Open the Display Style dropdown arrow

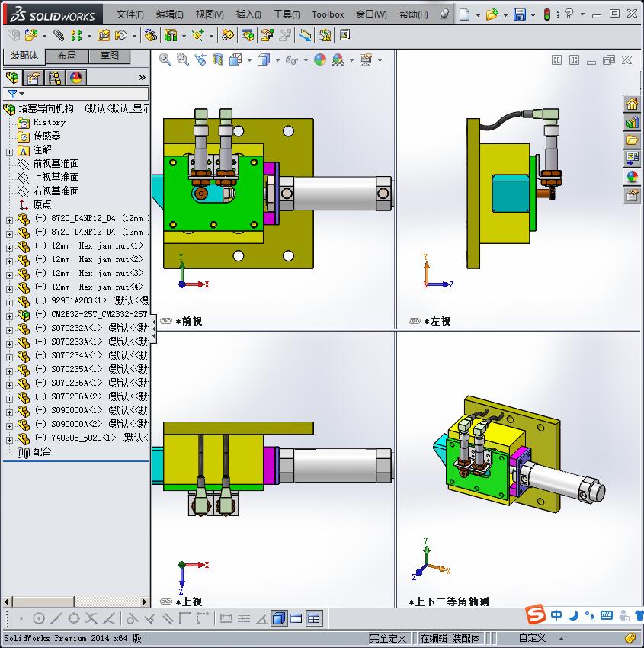click(x=277, y=61)
